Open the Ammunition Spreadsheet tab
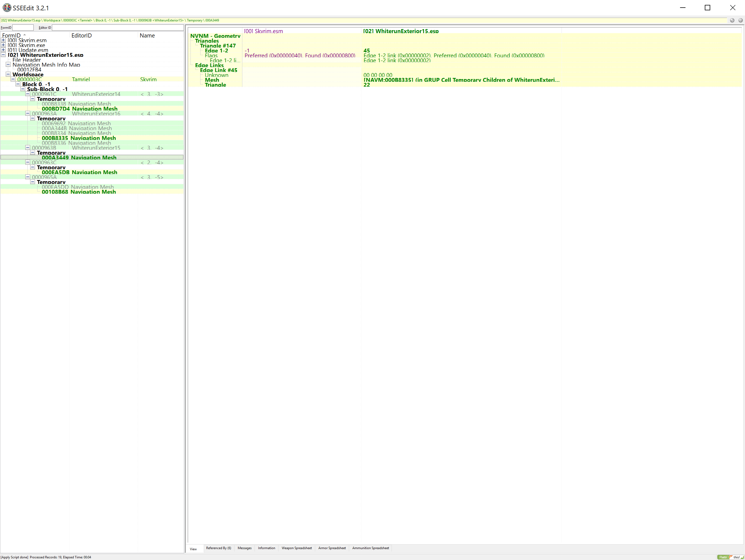The image size is (745, 560). [x=371, y=548]
